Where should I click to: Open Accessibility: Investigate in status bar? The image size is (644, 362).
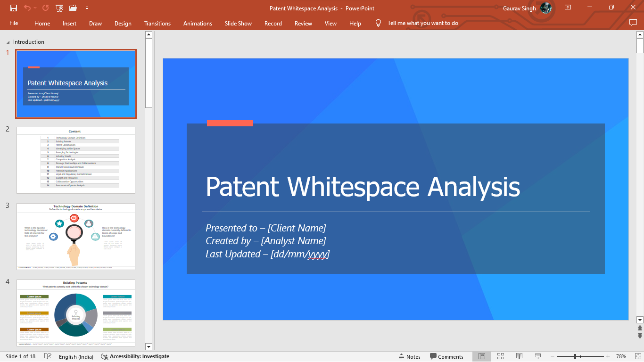(x=135, y=356)
